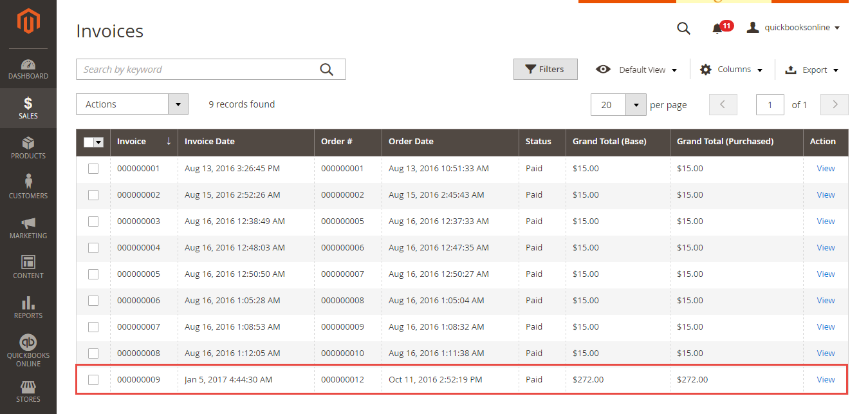Click the Magento logo icon
This screenshot has width=868, height=414.
28,22
